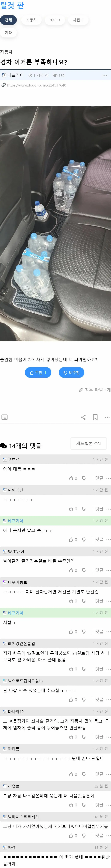Screen dimensions: 111x868
Task: Click the share icon below the post
Action: click(x=83, y=417)
